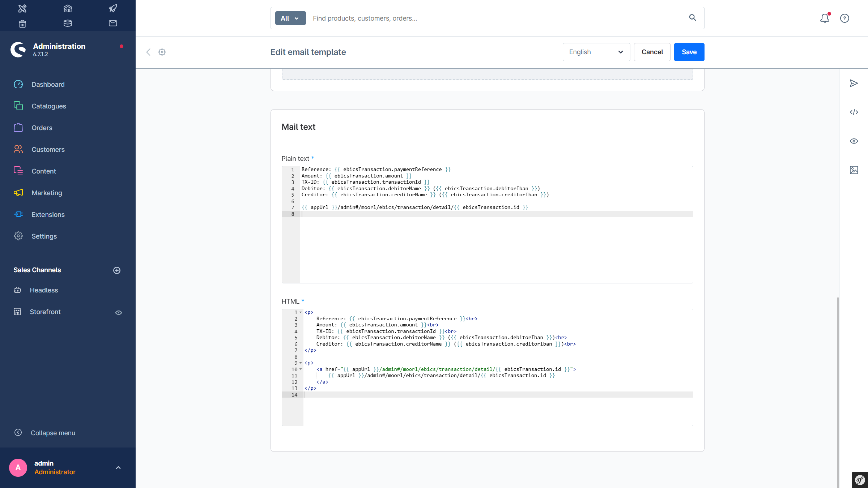Click the media image sidebar icon
The height and width of the screenshot is (488, 868).
tap(854, 170)
